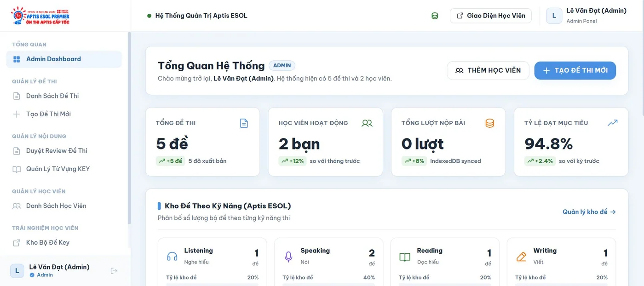Click the Listening headphones icon
This screenshot has height=286, width=644.
(x=172, y=257)
